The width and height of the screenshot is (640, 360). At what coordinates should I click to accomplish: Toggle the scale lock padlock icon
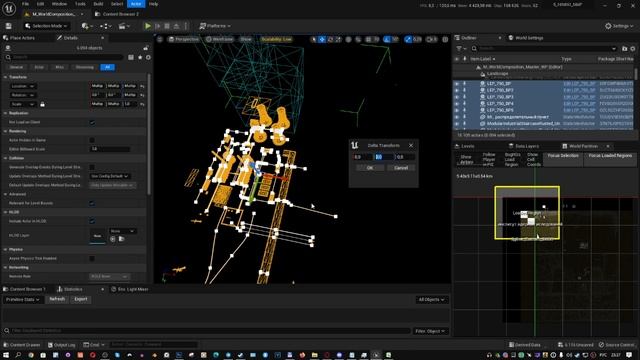point(42,104)
